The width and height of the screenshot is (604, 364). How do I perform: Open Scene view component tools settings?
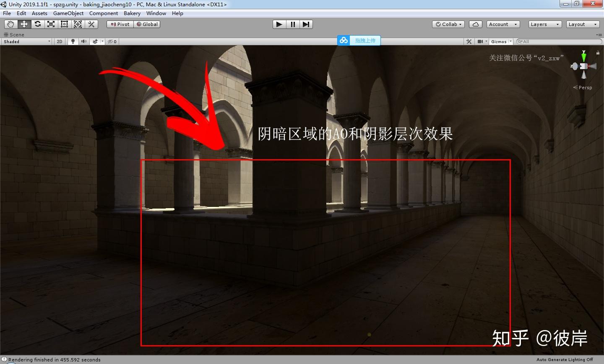point(469,41)
